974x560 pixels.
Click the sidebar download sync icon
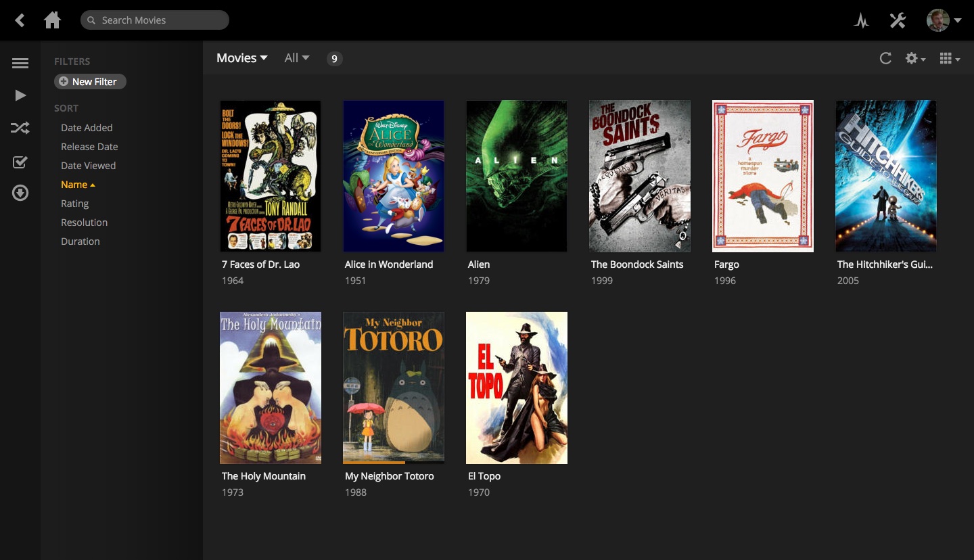(20, 194)
